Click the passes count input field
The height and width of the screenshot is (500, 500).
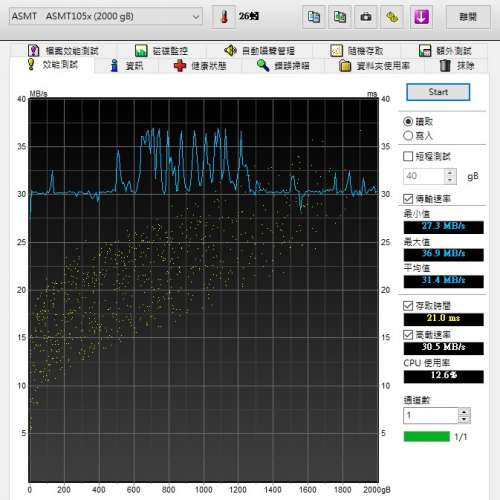coord(431,415)
